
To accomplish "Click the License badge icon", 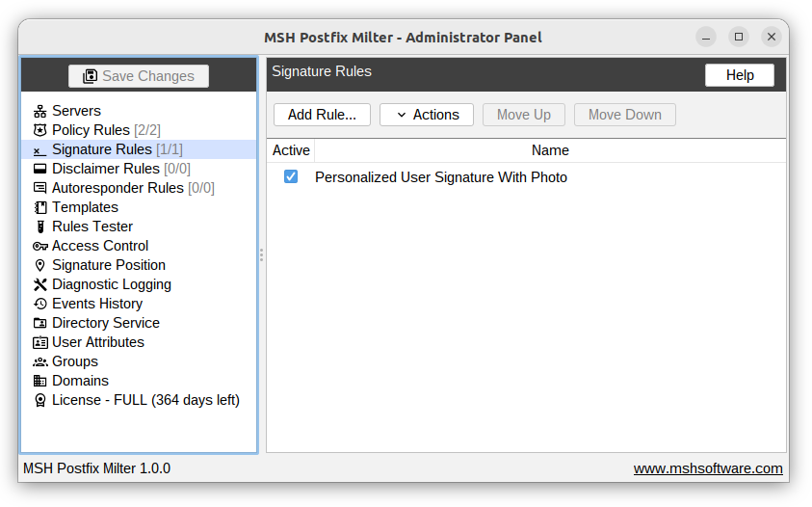I will point(39,400).
